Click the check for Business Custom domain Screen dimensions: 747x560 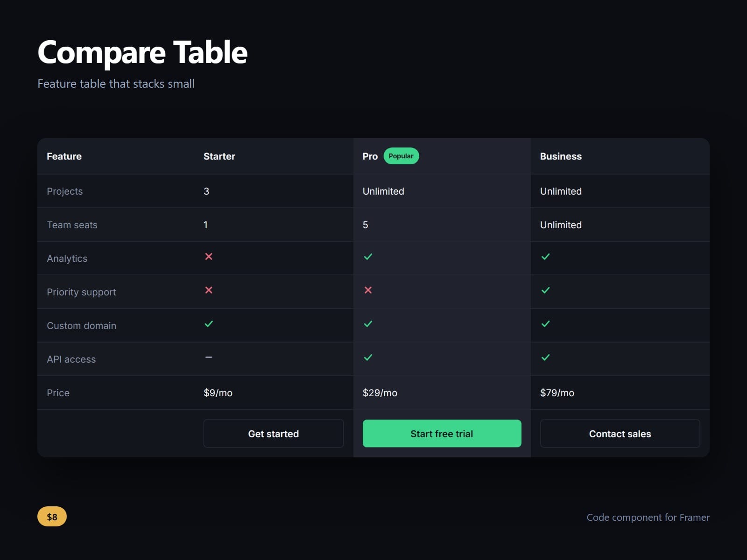pyautogui.click(x=545, y=324)
